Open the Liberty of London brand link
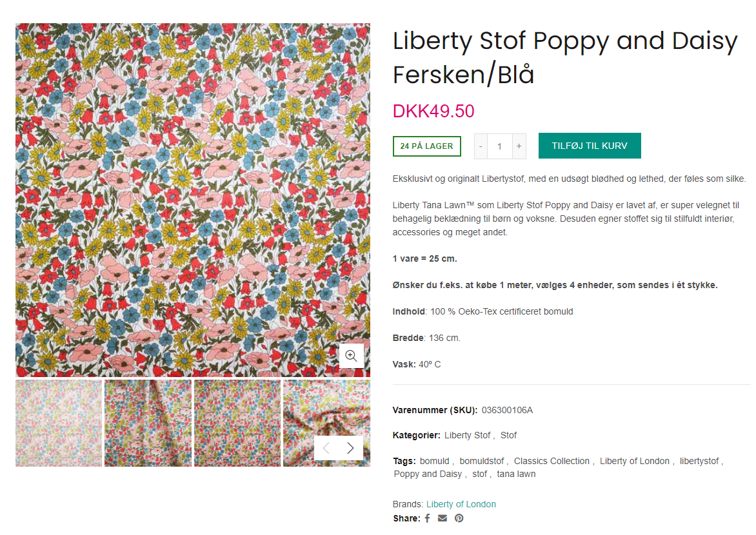 461,504
